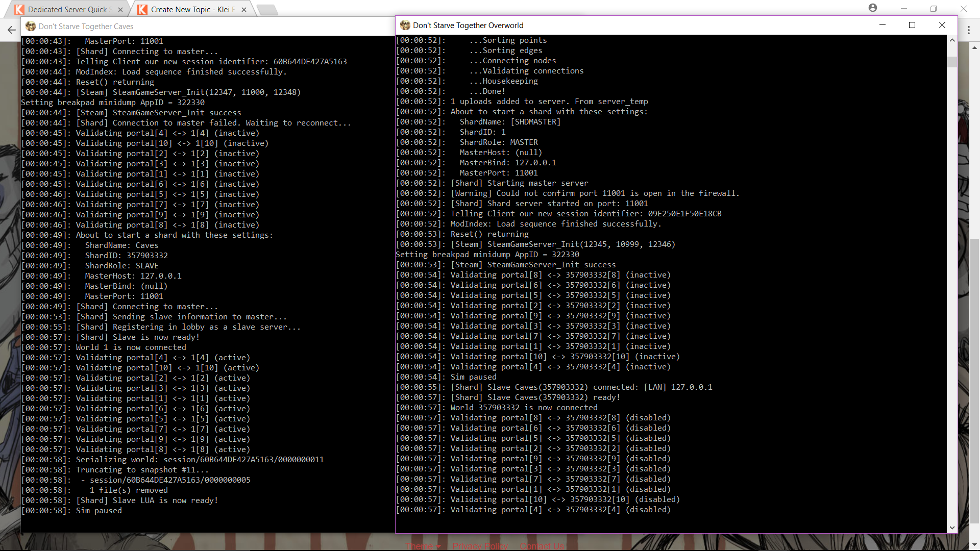Maximize the Overworld console window
Viewport: 980px width, 551px height.
tap(912, 25)
